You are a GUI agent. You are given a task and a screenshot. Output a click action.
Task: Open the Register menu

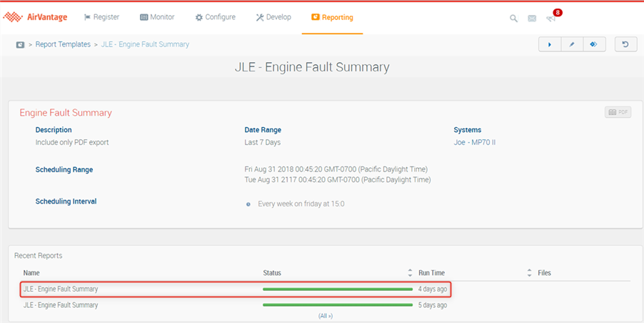click(101, 17)
